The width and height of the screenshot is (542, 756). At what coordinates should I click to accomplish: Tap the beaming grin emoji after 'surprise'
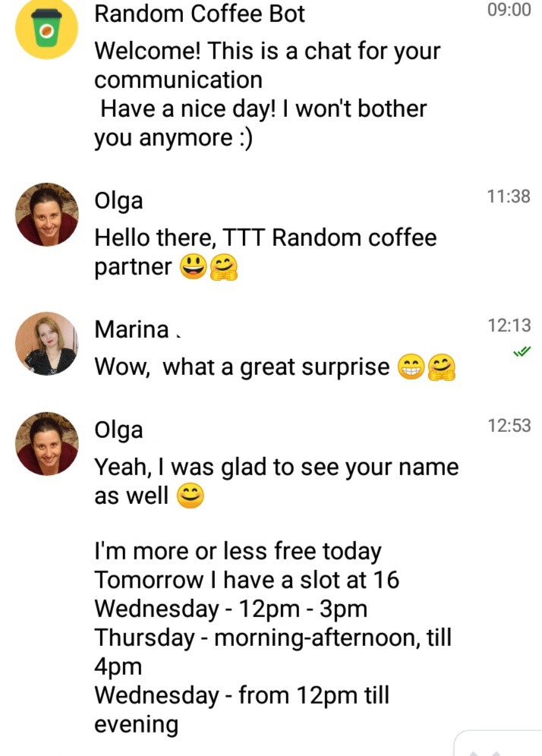point(411,367)
